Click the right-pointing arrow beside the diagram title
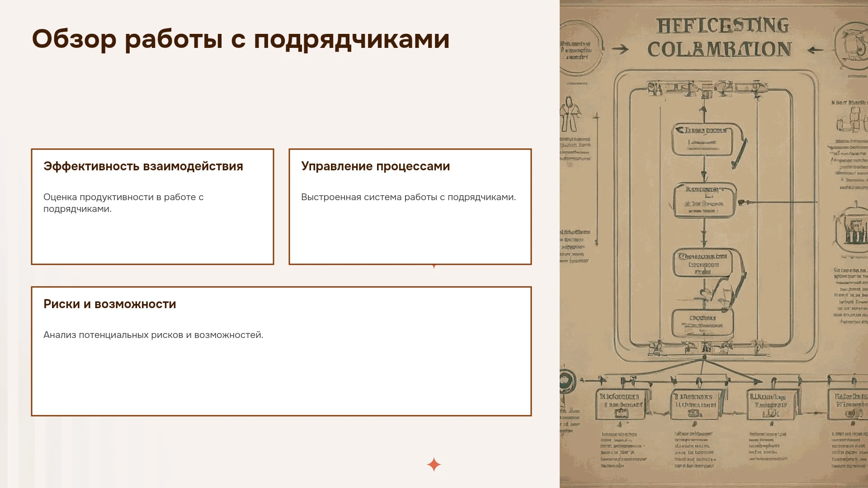Viewport: 868px width, 488px height. coord(620,49)
